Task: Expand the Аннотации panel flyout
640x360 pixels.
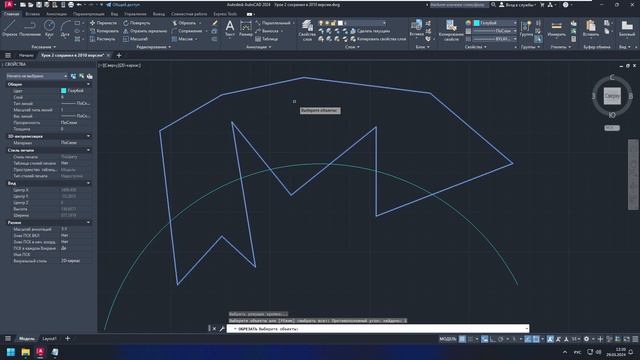Action: (x=259, y=47)
